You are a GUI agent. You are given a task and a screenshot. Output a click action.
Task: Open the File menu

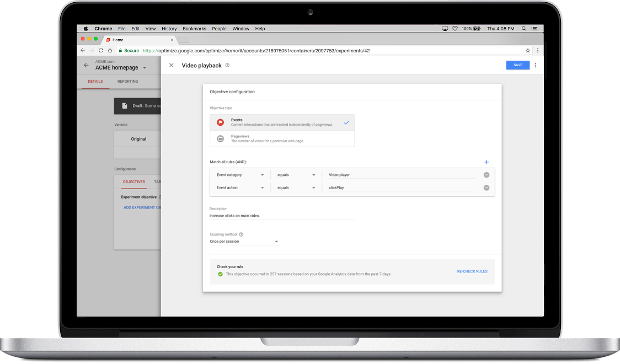122,29
